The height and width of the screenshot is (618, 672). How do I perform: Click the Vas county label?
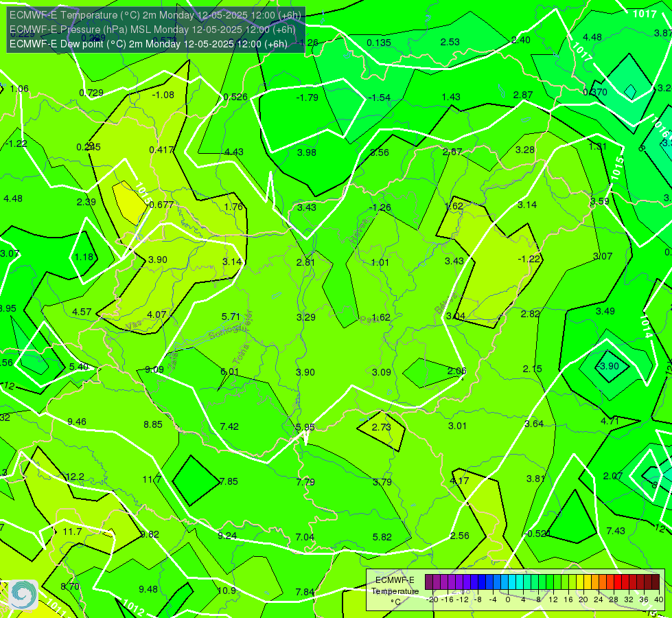(x=134, y=326)
